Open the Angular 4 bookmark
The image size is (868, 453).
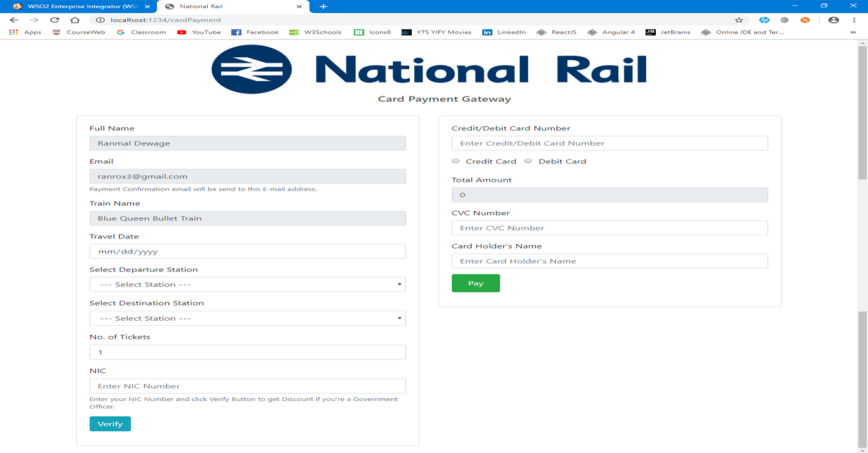coord(611,32)
